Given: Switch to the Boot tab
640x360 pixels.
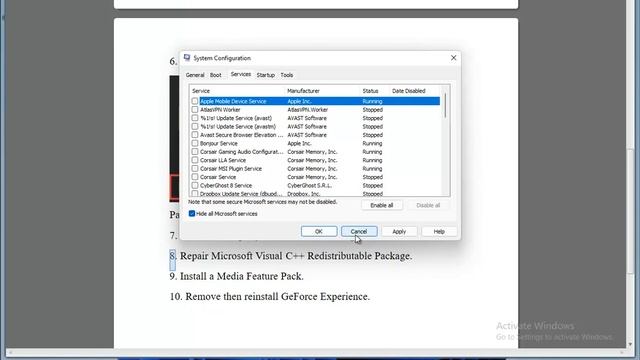Looking at the screenshot, I should click(x=216, y=75).
